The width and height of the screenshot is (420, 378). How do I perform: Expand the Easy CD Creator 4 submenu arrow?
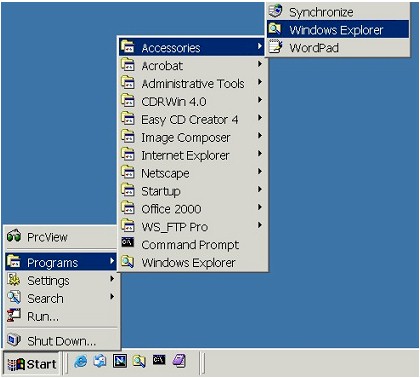[260, 118]
